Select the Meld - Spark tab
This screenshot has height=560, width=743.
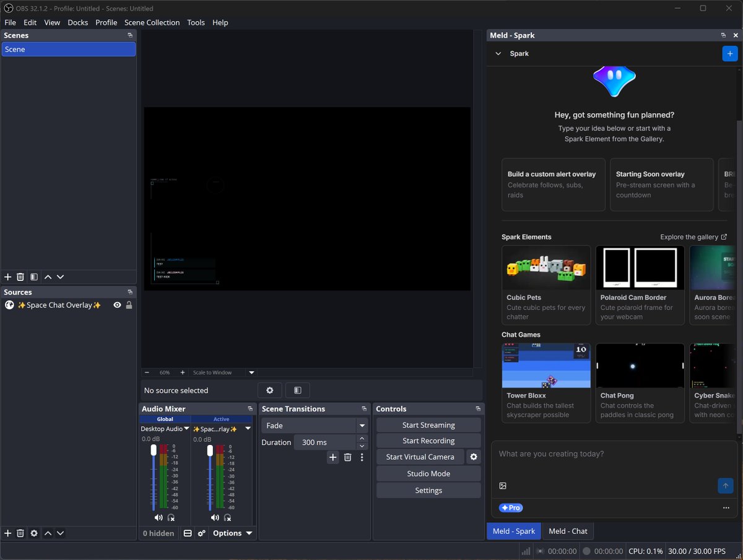click(x=514, y=531)
